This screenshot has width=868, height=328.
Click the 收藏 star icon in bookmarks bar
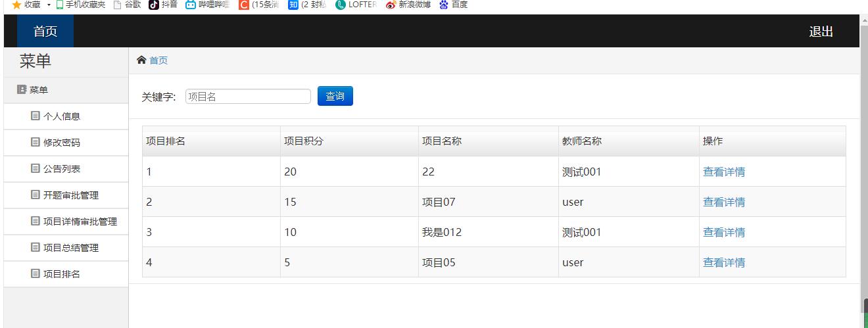tap(16, 5)
